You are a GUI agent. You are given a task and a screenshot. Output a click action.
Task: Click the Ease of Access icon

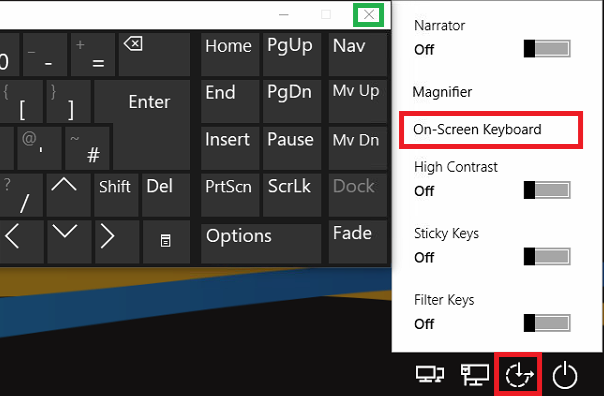tap(519, 375)
